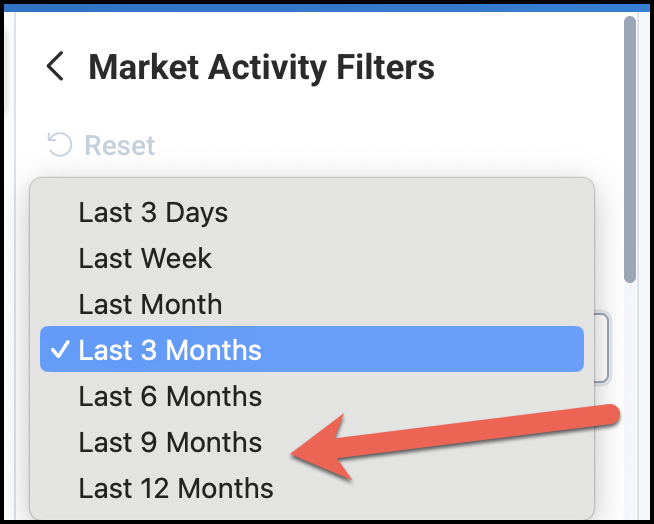Pick Last Month in the dropdown list
The width and height of the screenshot is (654, 524).
point(150,304)
